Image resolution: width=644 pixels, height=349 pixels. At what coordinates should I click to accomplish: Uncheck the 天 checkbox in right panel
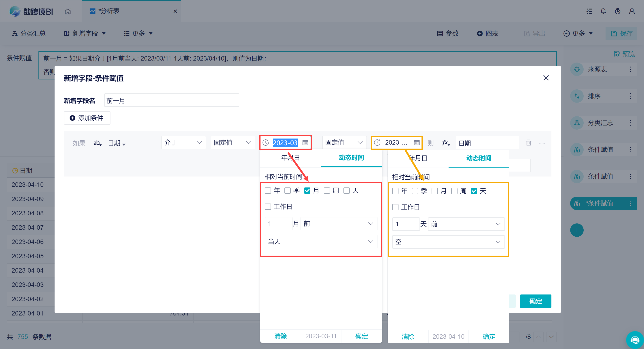[474, 191]
